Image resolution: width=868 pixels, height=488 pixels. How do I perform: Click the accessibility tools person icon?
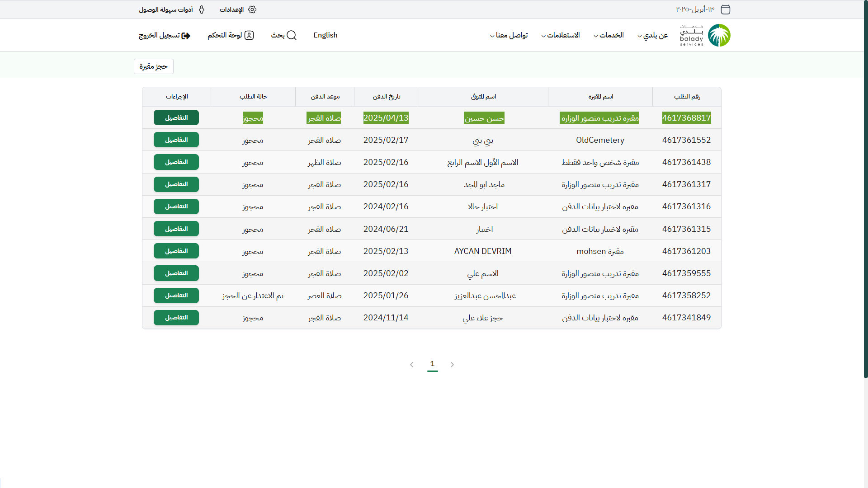coord(202,9)
